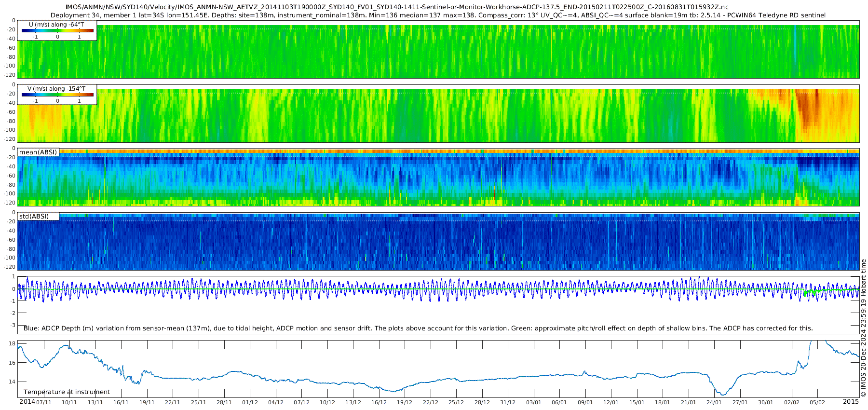868x410 pixels.
Task: Click the V velocity colorbar legend
Action: pos(57,95)
